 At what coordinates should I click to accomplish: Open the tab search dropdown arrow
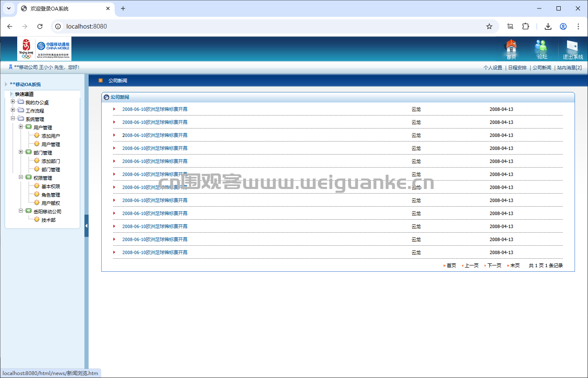click(x=8, y=8)
